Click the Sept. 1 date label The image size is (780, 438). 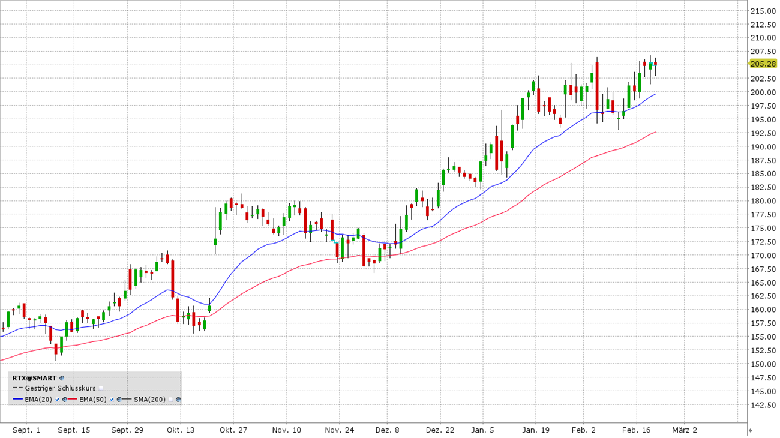[26, 430]
